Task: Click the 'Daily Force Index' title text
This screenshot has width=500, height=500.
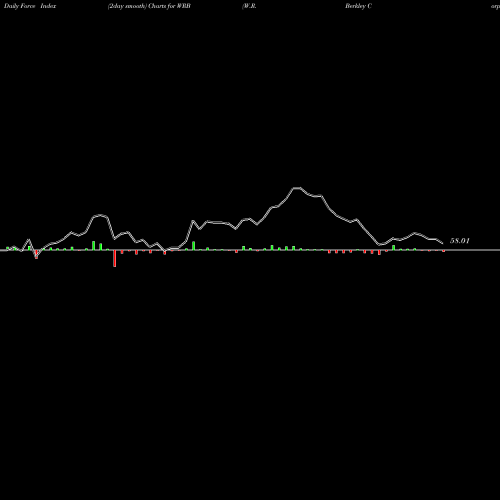Action: click(30, 6)
